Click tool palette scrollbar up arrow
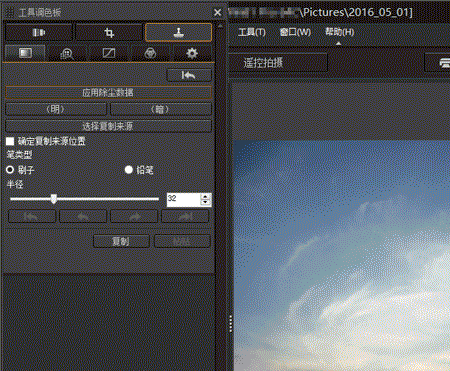The height and width of the screenshot is (371, 450). click(220, 25)
